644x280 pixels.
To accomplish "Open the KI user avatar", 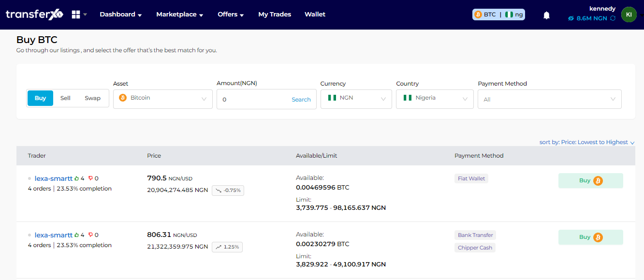I will point(629,15).
